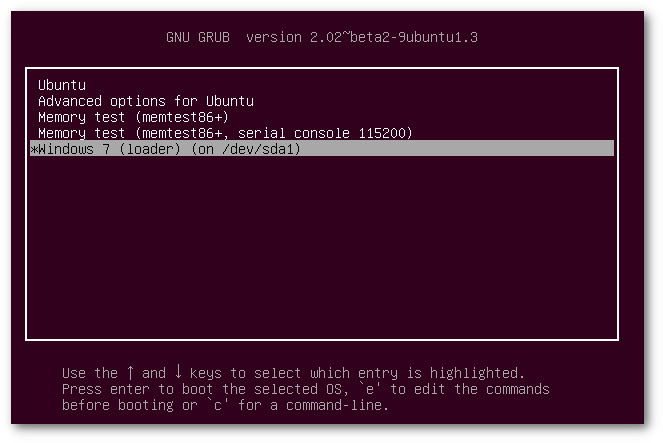Click the GNU GRUB title text
This screenshot has width=663, height=443.
click(x=197, y=38)
